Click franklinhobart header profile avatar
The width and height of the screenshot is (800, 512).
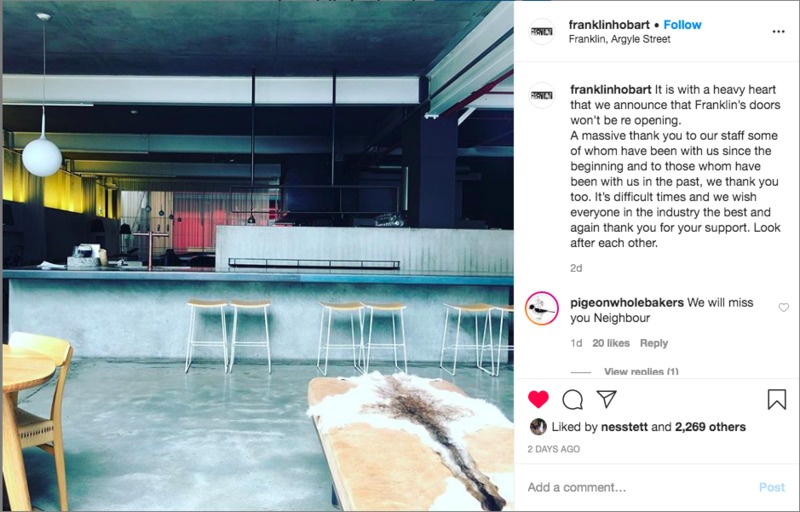point(541,32)
